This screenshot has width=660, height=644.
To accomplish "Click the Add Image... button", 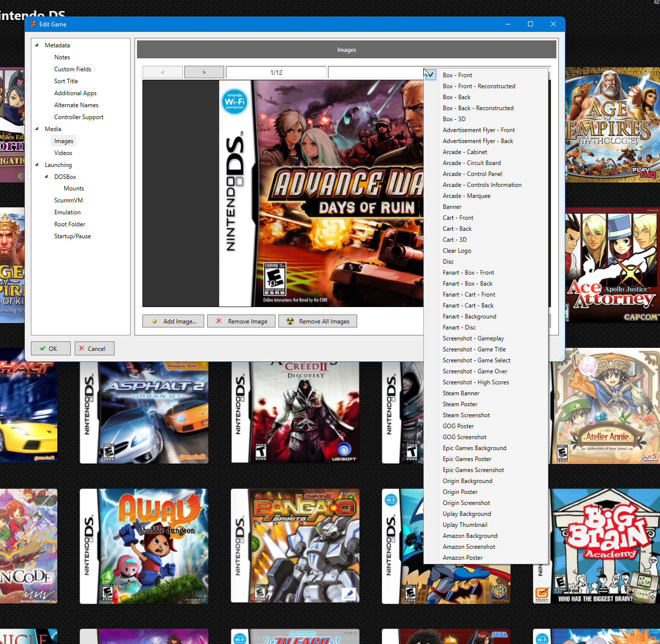I will pyautogui.click(x=173, y=322).
